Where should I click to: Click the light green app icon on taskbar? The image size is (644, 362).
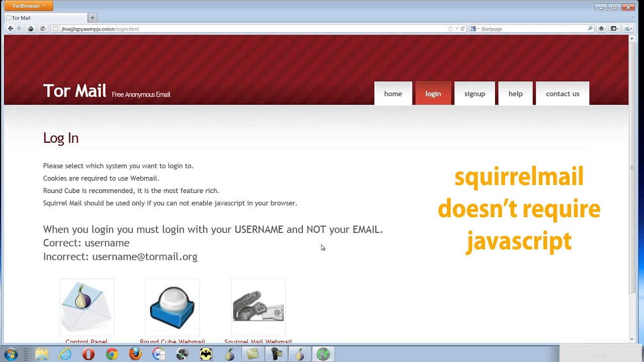point(253,354)
